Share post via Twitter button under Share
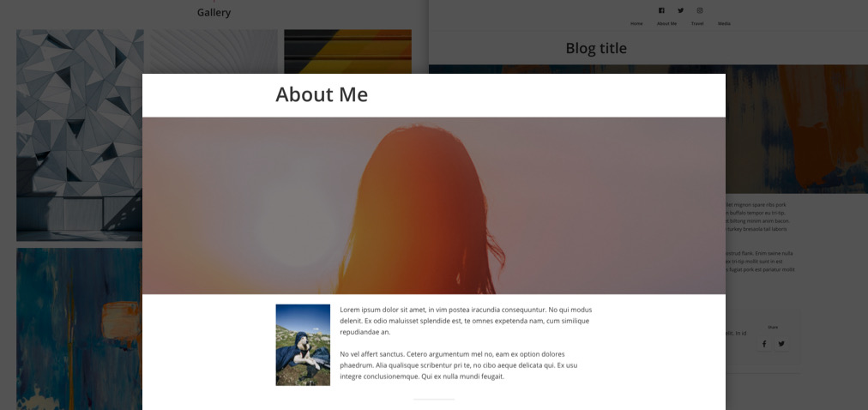The image size is (868, 410). [x=781, y=344]
